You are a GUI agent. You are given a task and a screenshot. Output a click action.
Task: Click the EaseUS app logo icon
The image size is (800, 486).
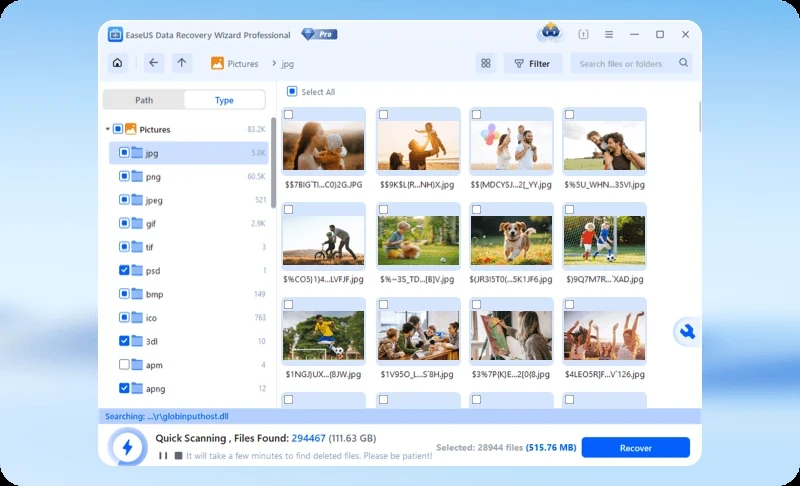point(115,35)
